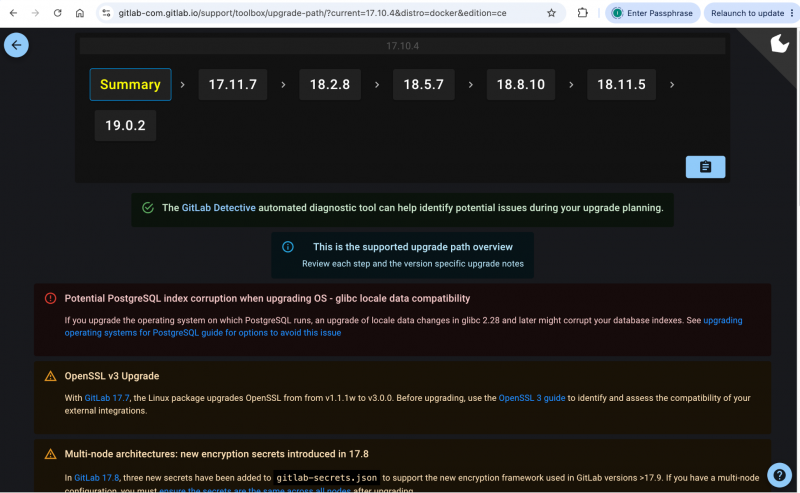This screenshot has height=493, width=800.
Task: Open the extensions puzzle icon
Action: pos(582,13)
